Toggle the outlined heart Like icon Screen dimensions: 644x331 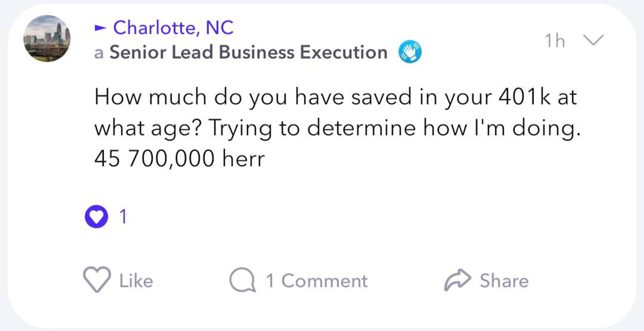coord(97,279)
